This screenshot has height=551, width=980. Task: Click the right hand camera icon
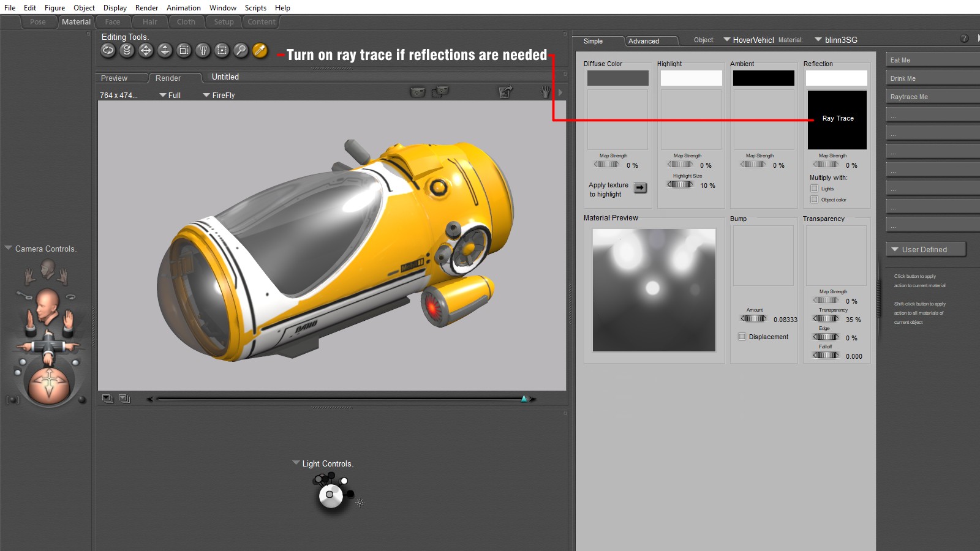click(63, 275)
